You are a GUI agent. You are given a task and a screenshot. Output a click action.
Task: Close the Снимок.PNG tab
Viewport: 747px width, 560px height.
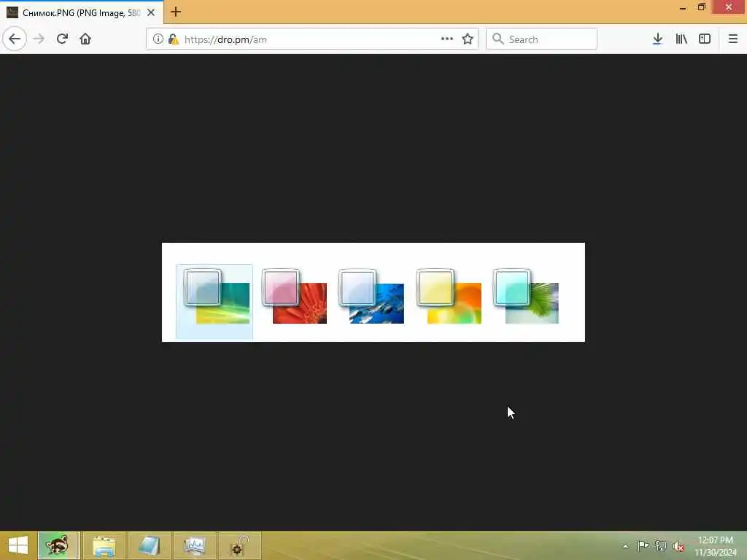[151, 12]
